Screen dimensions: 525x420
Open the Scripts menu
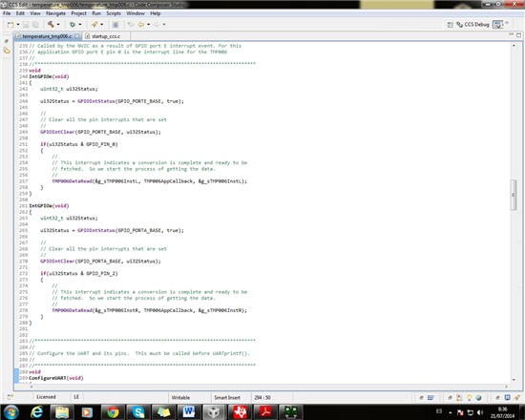click(x=114, y=13)
